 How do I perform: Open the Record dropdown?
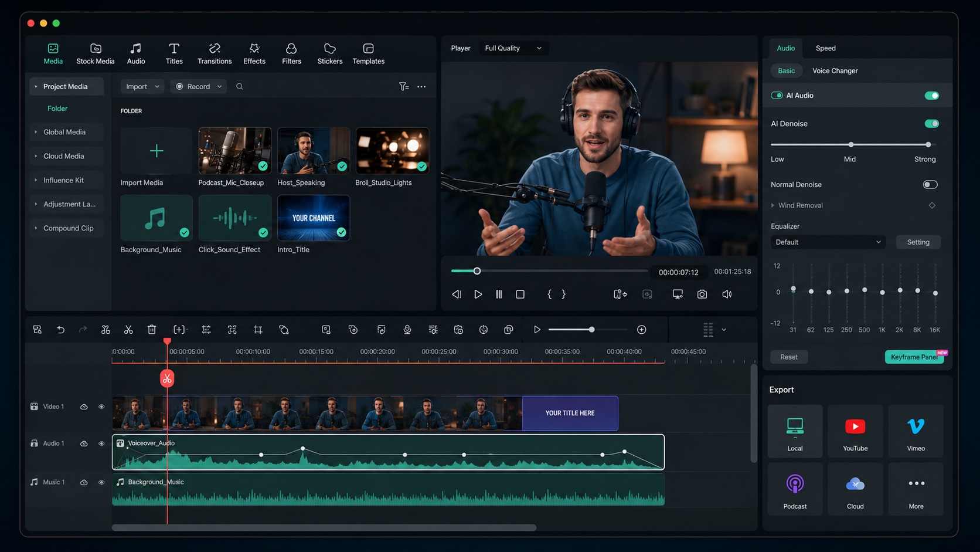[199, 86]
